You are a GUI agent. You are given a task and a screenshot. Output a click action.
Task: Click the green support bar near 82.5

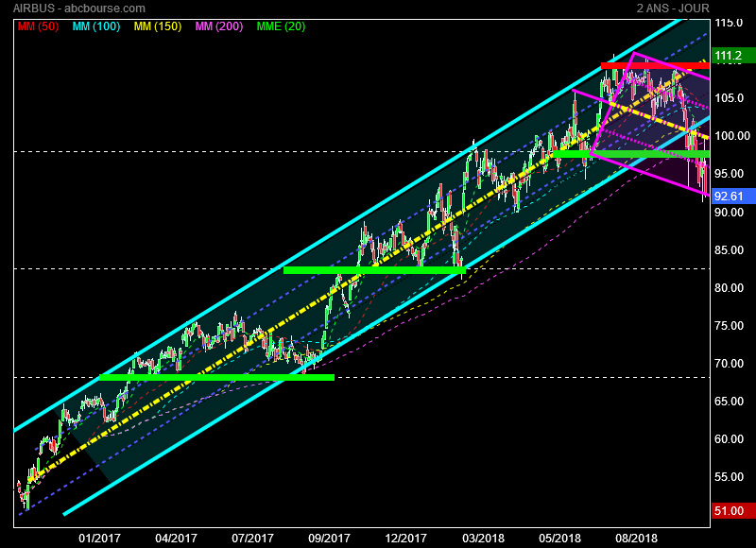point(374,270)
